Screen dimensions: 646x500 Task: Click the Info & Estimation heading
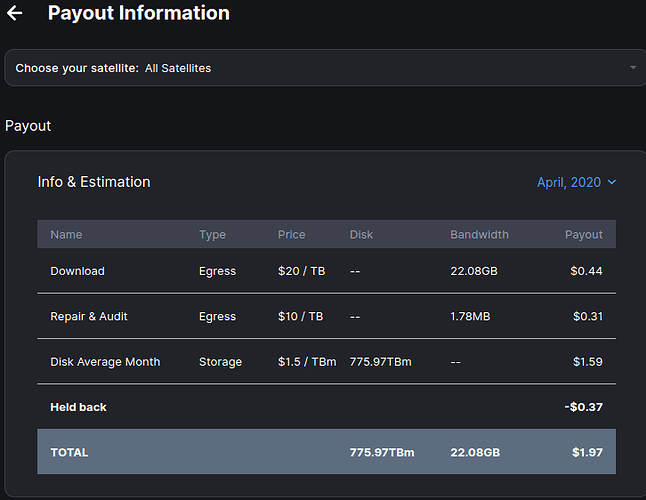(94, 182)
